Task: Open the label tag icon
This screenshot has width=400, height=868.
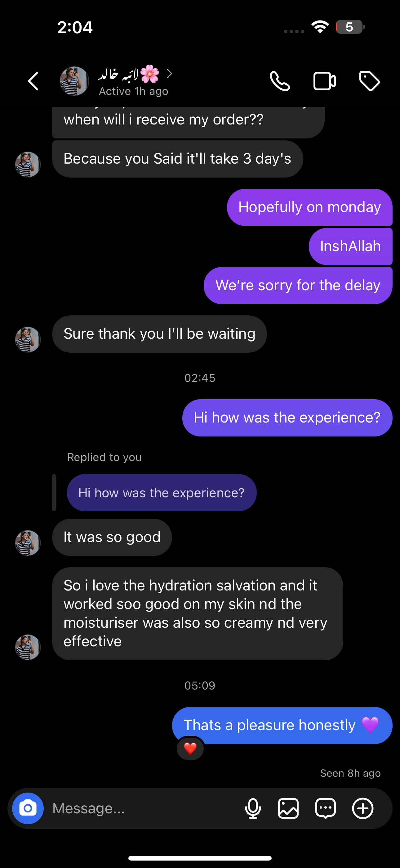Action: tap(369, 81)
